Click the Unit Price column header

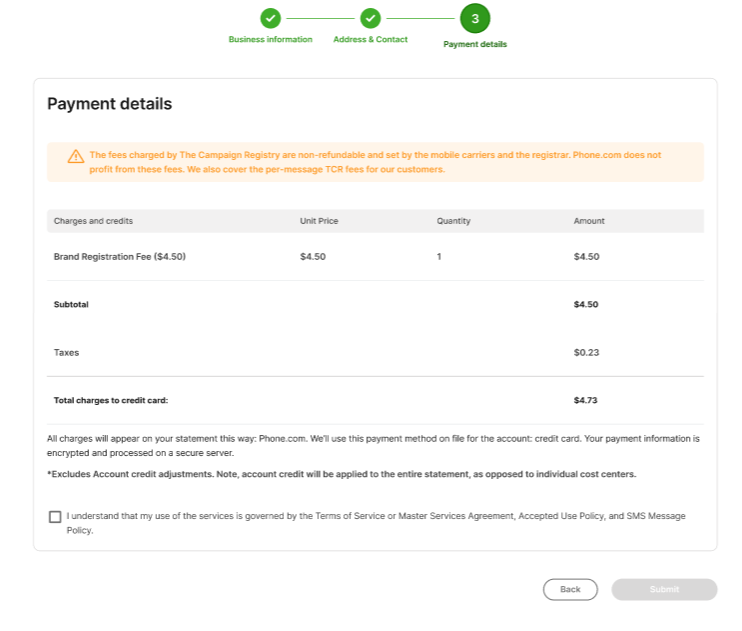[x=319, y=221]
